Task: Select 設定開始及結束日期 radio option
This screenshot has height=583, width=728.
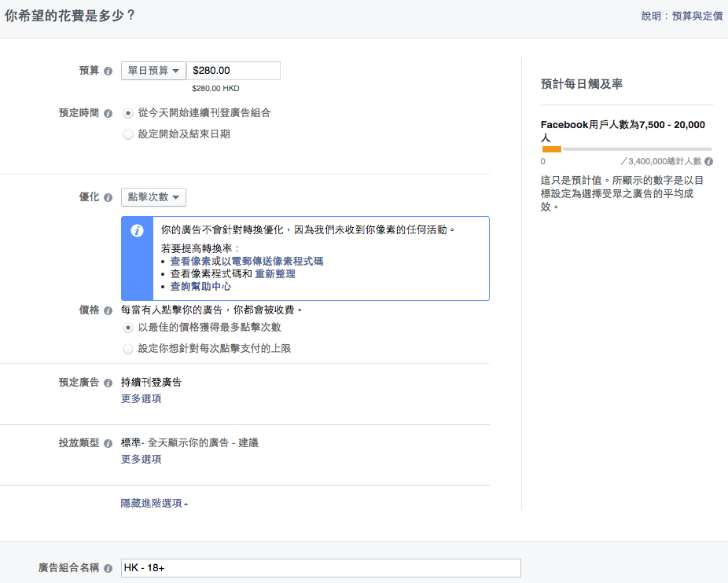Action: pyautogui.click(x=128, y=134)
